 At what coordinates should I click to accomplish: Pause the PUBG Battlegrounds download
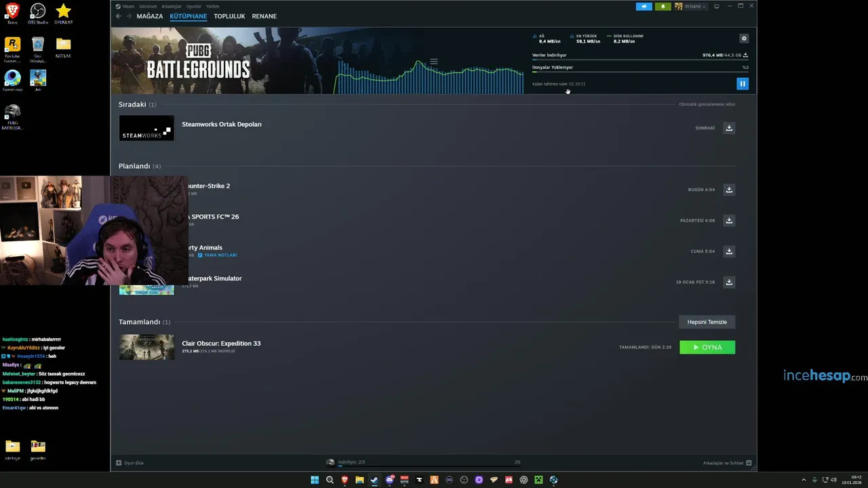click(x=743, y=84)
